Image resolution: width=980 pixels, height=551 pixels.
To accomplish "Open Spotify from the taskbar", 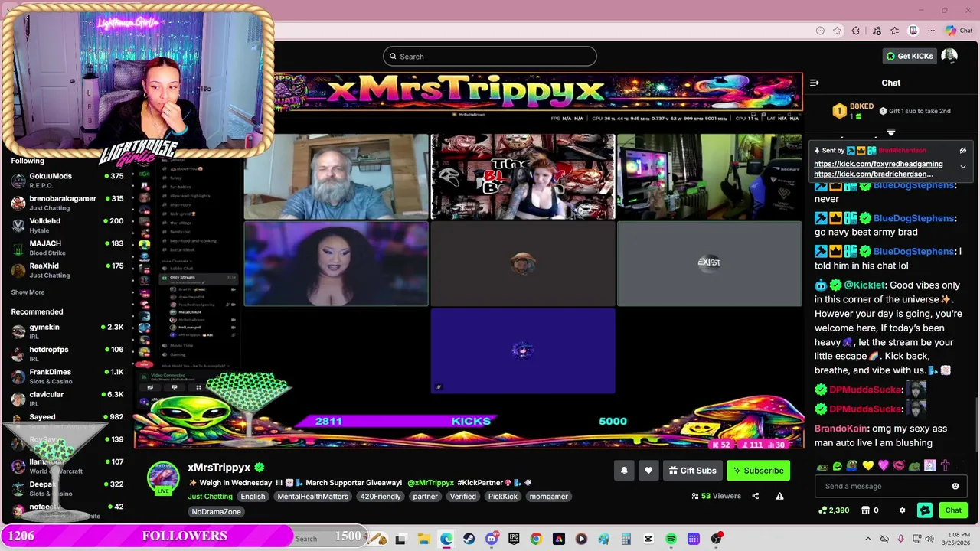I will pyautogui.click(x=671, y=539).
